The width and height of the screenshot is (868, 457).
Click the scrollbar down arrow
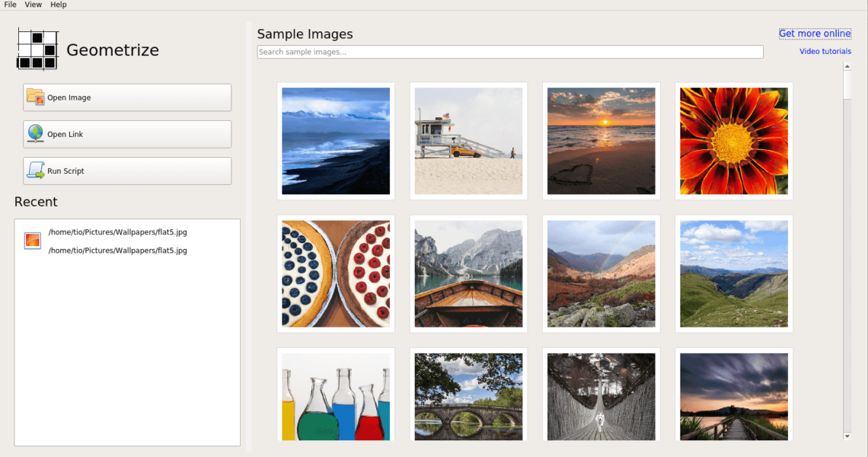click(x=847, y=436)
